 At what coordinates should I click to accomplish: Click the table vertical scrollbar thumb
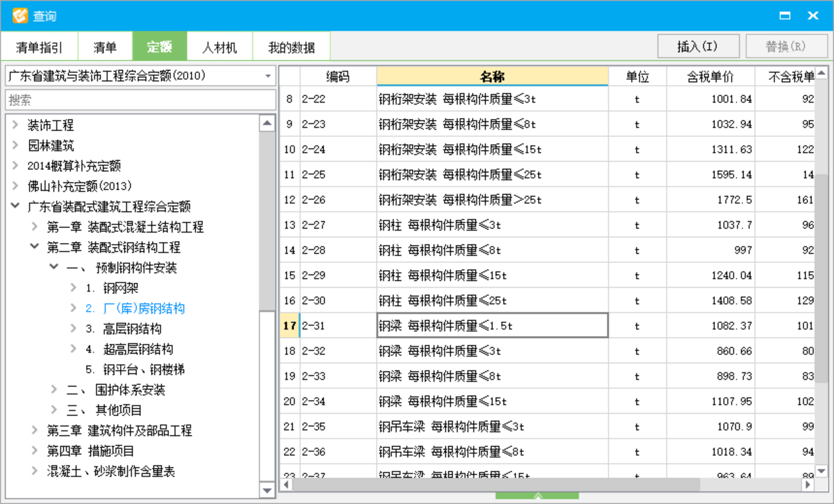[821, 278]
